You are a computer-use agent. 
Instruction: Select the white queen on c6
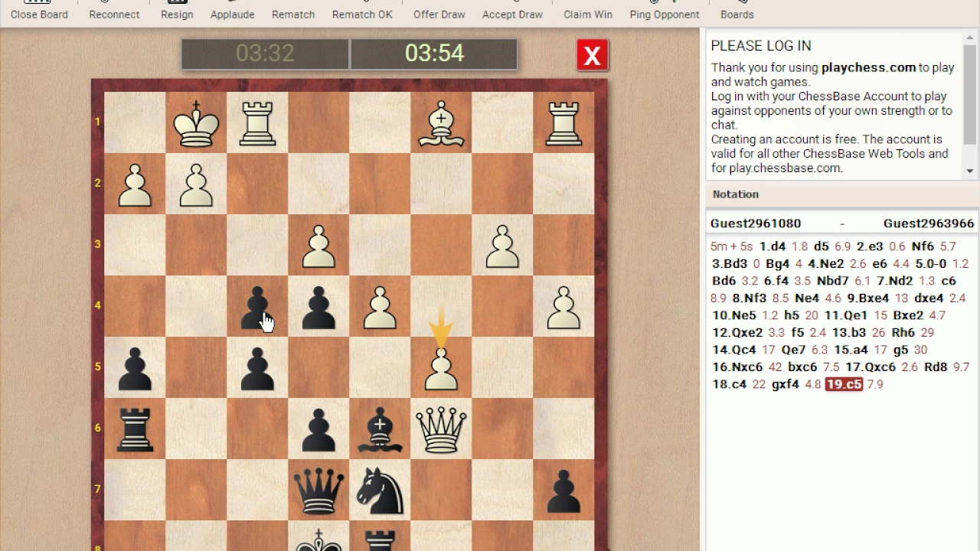pos(441,429)
